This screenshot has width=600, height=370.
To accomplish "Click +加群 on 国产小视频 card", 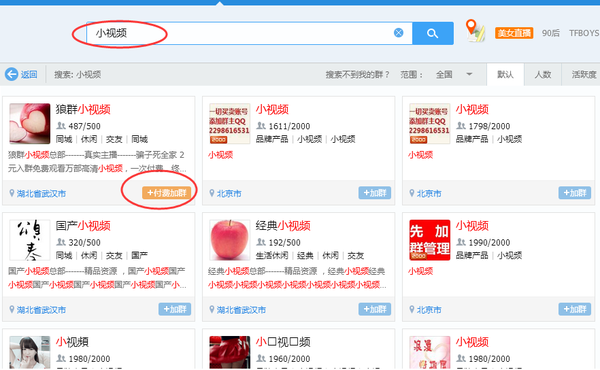I will 174,309.
